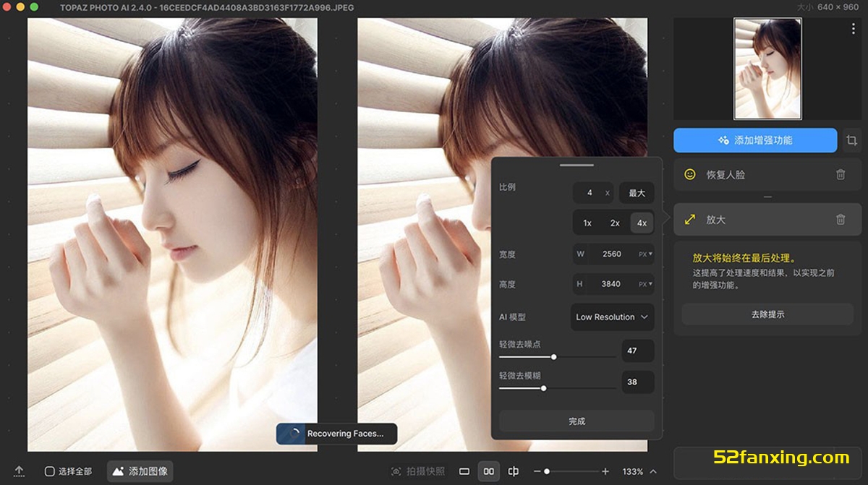Click the zoom out minus icon
This screenshot has width=868, height=485.
click(537, 471)
